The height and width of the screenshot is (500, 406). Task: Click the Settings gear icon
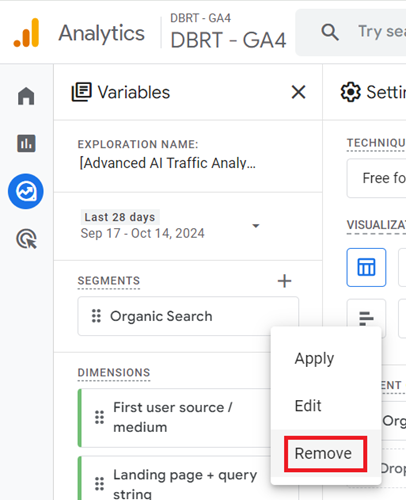[x=350, y=92]
